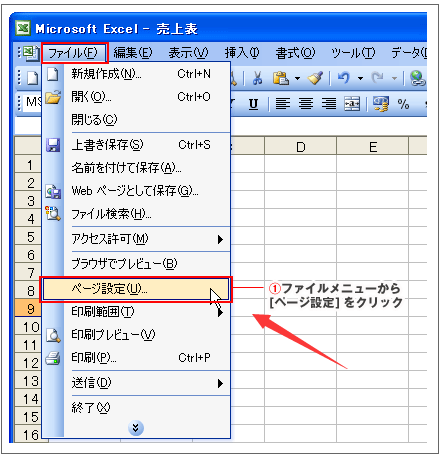Select ブラウザでプレビュー(B) entry
Image resolution: width=445 pixels, height=460 pixels.
[x=137, y=264]
